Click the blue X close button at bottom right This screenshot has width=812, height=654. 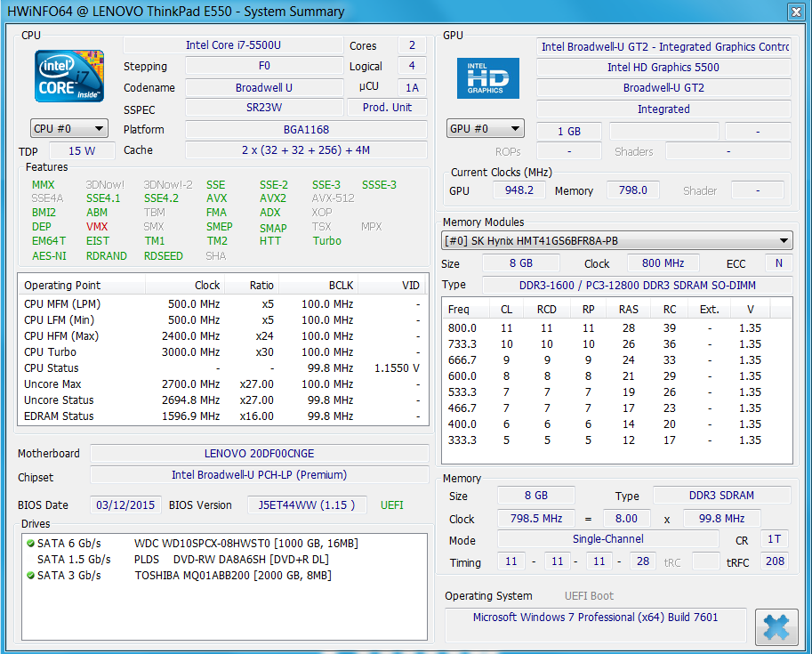click(776, 626)
